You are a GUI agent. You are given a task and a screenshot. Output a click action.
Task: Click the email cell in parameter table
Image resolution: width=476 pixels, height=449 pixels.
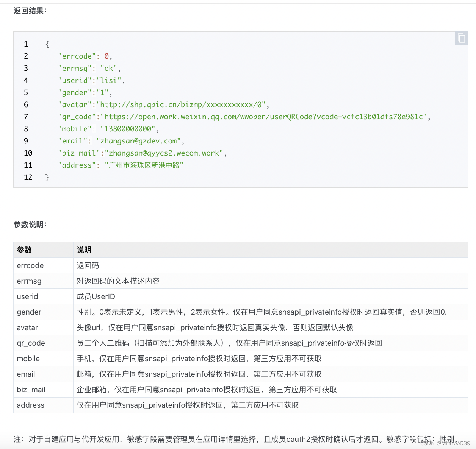[x=43, y=374]
